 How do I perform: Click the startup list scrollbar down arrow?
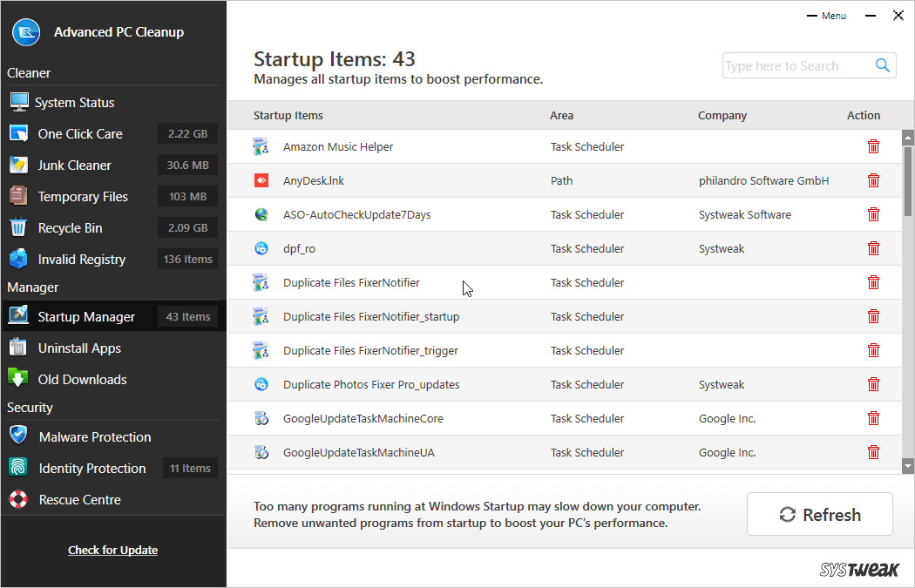click(x=907, y=465)
